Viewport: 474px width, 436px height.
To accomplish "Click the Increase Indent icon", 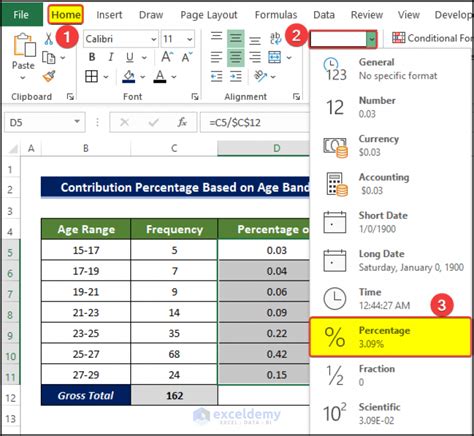I will tap(236, 77).
